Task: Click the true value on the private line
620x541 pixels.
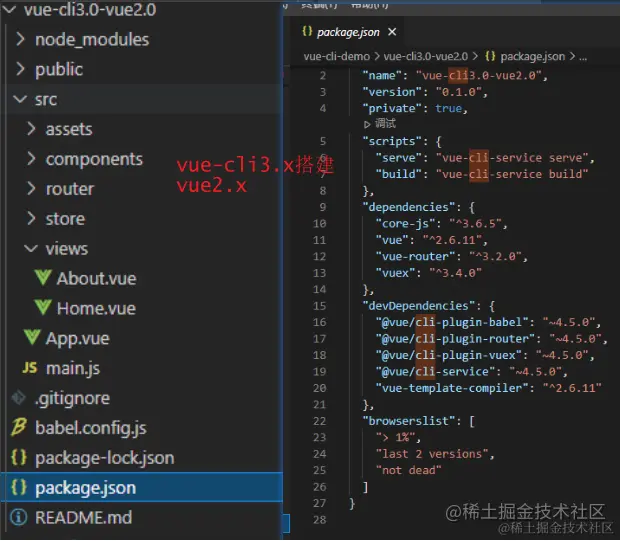Action: (x=448, y=108)
